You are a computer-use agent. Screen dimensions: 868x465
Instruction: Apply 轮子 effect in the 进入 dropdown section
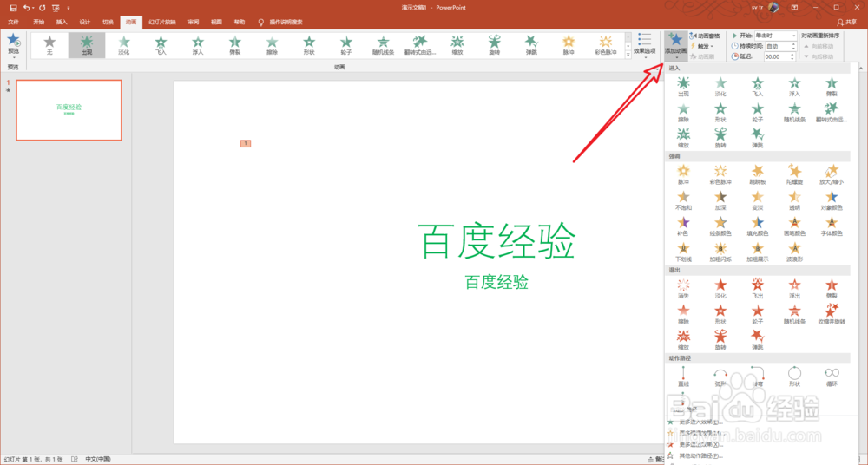(x=757, y=113)
